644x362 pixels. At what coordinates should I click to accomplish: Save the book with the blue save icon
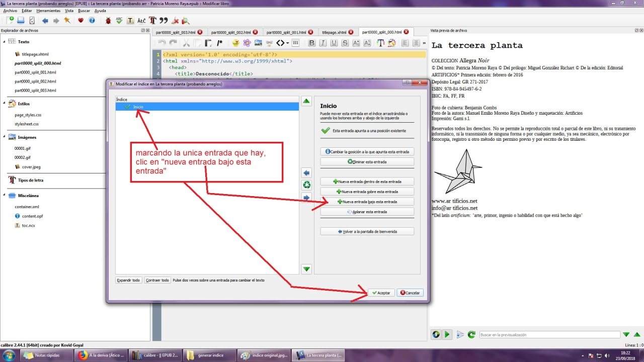click(21, 21)
